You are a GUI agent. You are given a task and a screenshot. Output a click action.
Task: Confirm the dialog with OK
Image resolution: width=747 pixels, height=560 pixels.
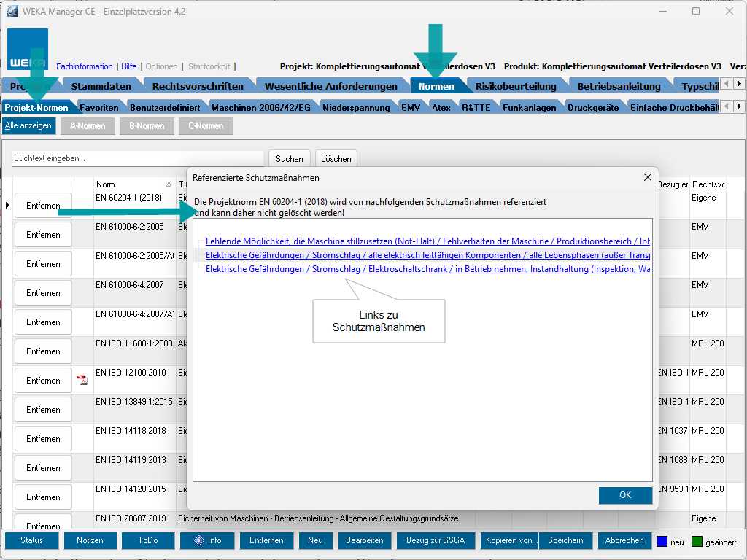pos(625,495)
